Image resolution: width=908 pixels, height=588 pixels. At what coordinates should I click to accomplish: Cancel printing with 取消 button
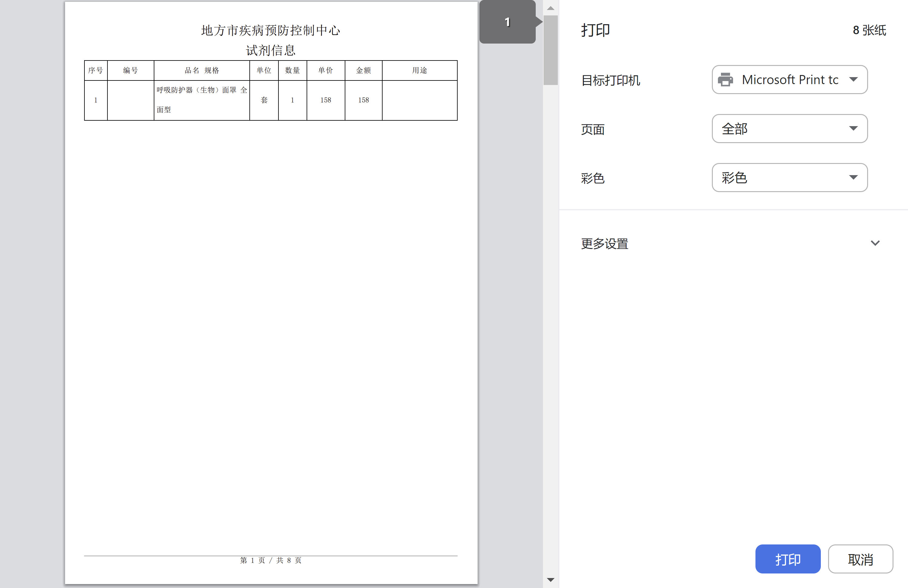coord(860,559)
